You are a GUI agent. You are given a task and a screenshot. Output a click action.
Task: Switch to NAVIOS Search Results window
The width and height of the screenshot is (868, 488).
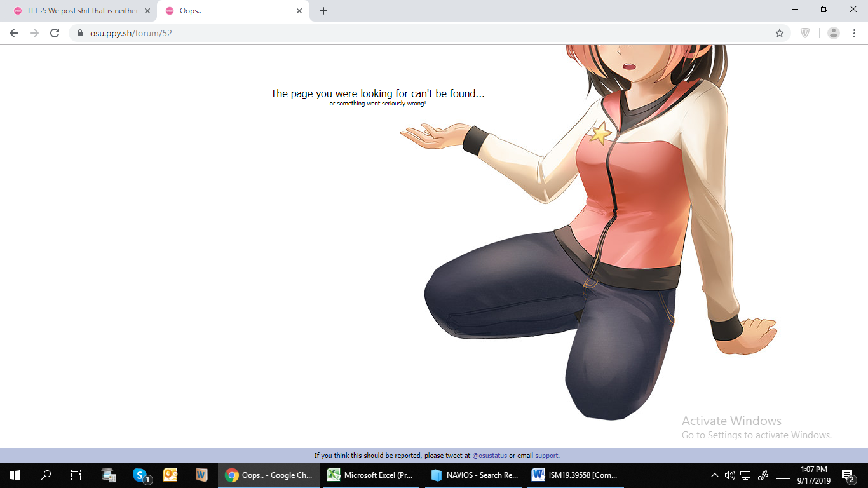coord(474,475)
